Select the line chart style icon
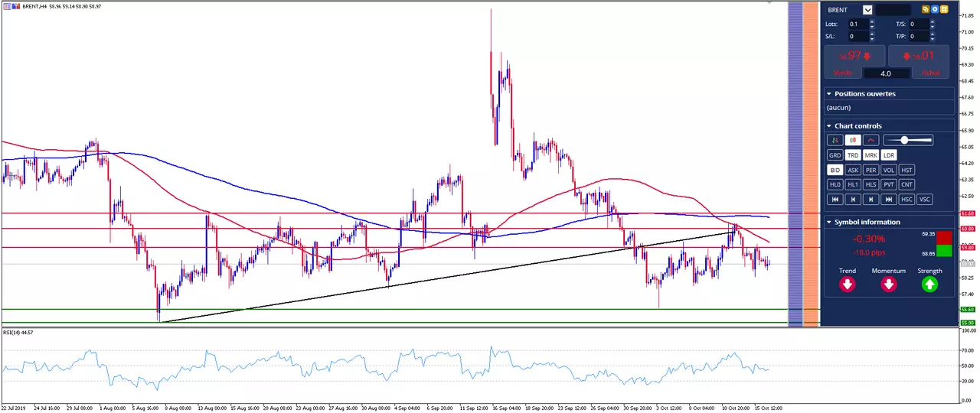 point(871,140)
